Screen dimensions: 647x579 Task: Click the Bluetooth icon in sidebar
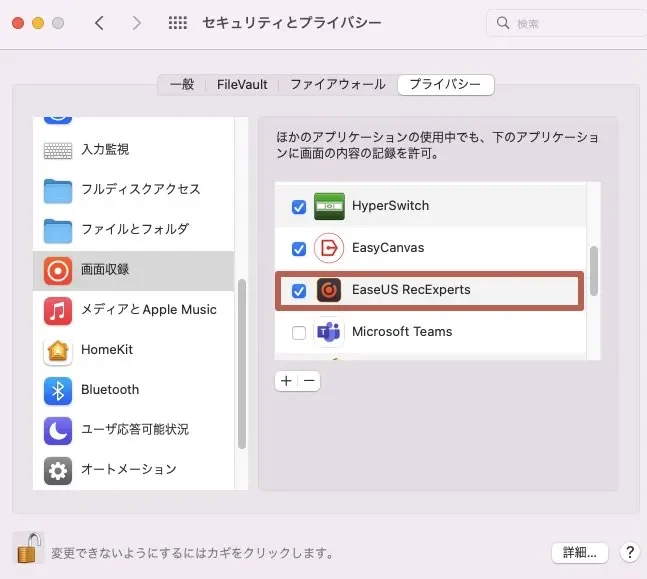point(58,390)
